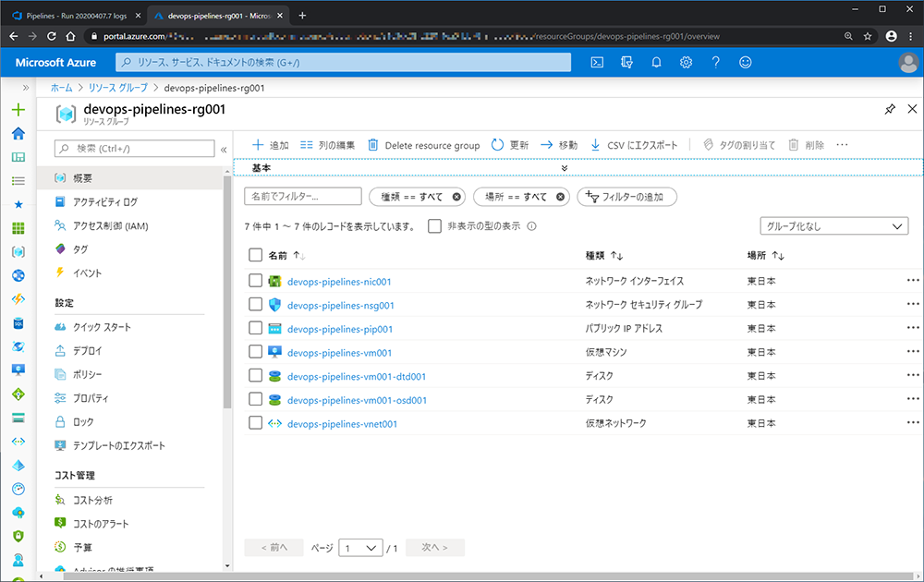The image size is (924, 582).
Task: Check the devops-pipelines-vnet001 row checkbox
Action: coord(255,423)
